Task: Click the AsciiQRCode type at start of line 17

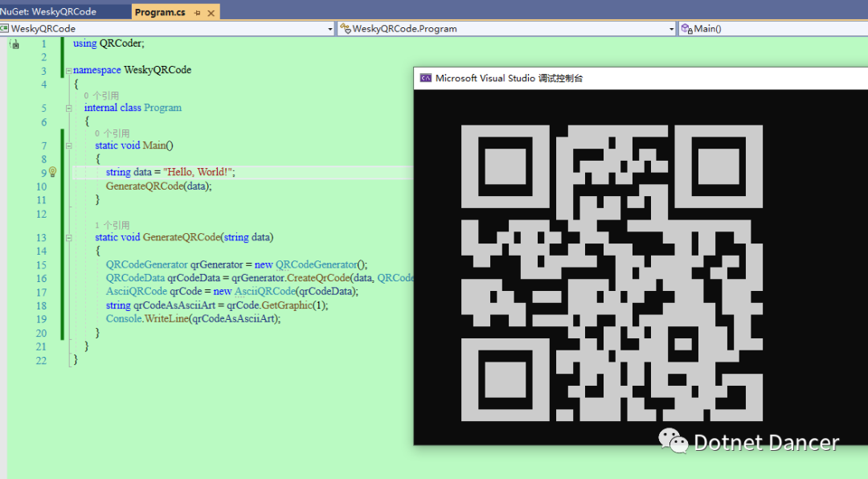Action: [136, 291]
